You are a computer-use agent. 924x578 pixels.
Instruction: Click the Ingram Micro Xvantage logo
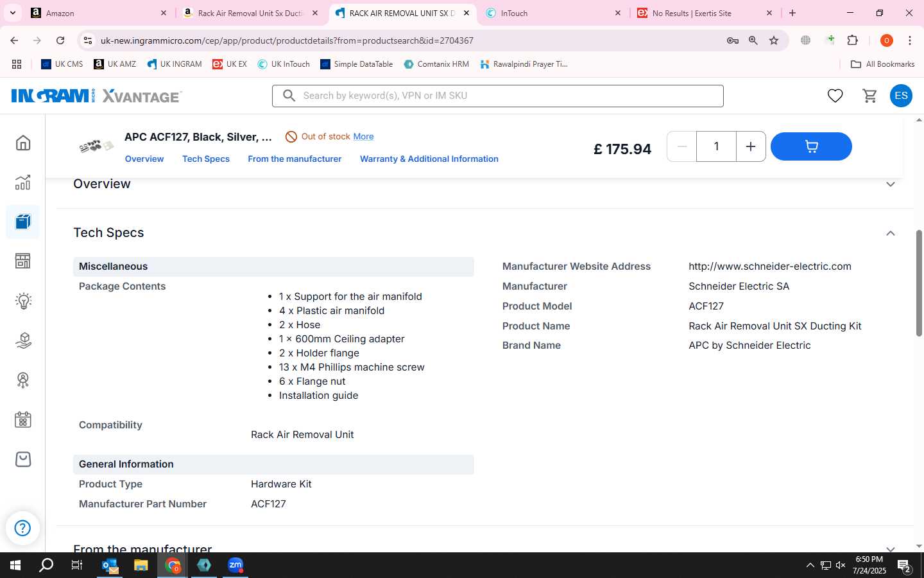click(x=96, y=96)
